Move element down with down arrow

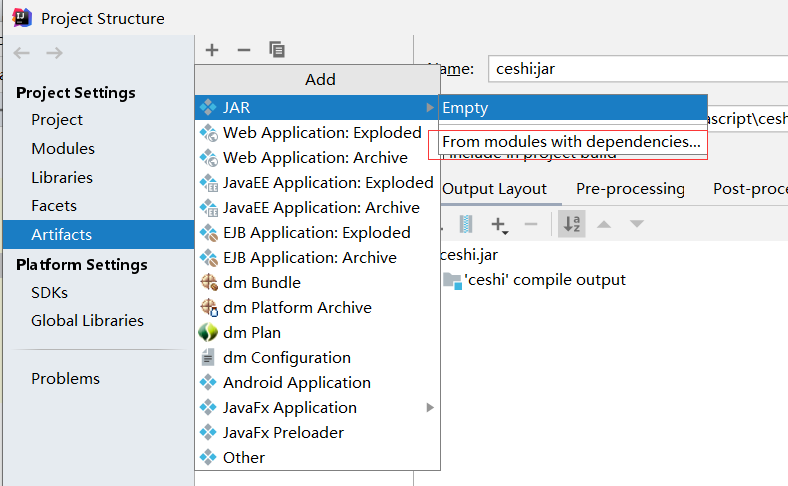(x=637, y=224)
